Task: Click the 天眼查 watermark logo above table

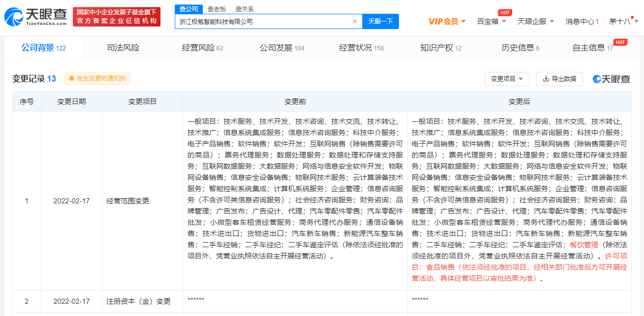Action: [x=611, y=79]
